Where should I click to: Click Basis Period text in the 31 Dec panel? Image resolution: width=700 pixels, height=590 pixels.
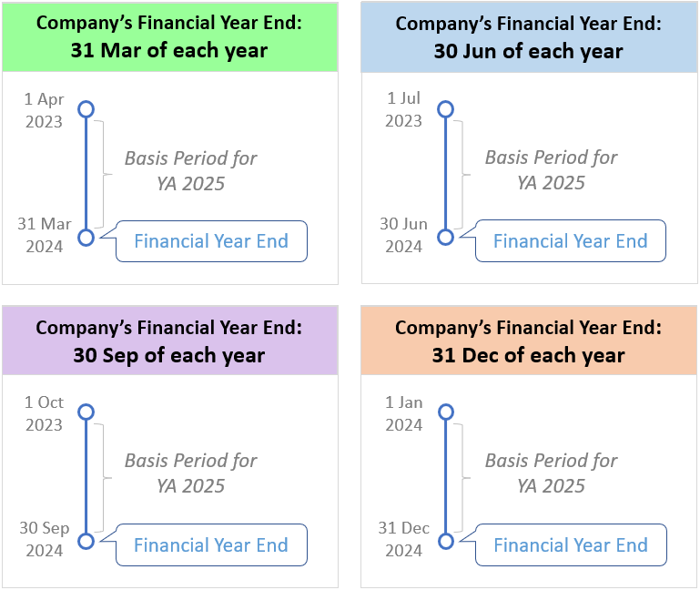pyautogui.click(x=551, y=473)
